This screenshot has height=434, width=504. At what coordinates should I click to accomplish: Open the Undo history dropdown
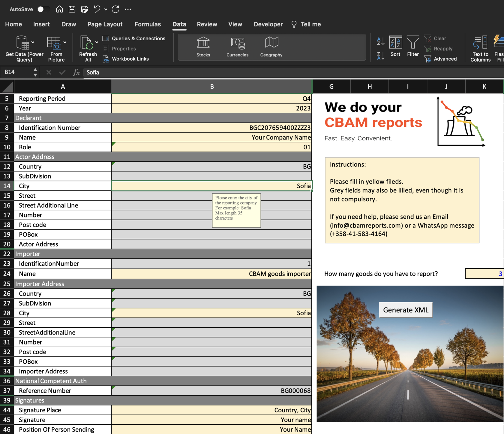105,9
